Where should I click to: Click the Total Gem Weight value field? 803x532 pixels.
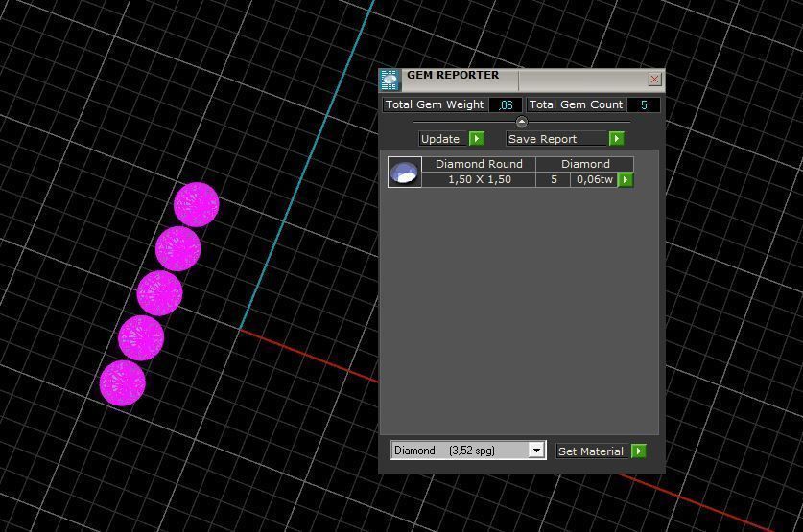pos(506,104)
